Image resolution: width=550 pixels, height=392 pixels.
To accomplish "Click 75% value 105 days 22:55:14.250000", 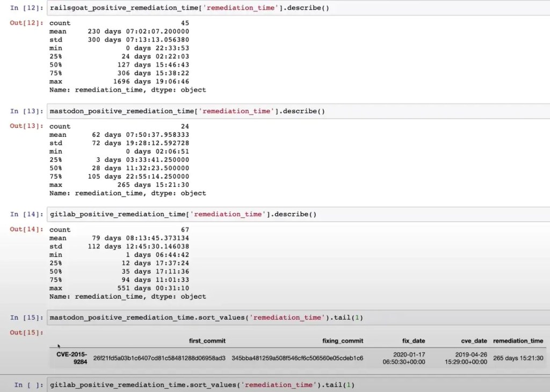I will tap(138, 177).
